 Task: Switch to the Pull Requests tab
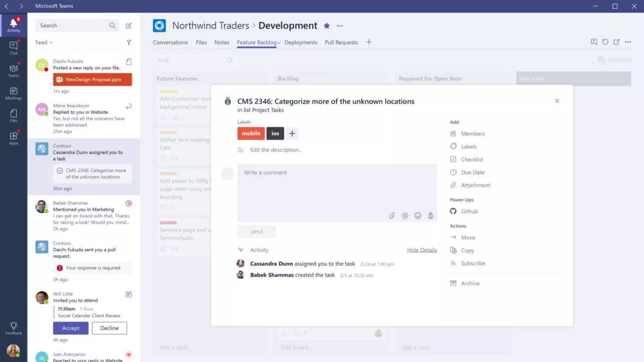[341, 42]
